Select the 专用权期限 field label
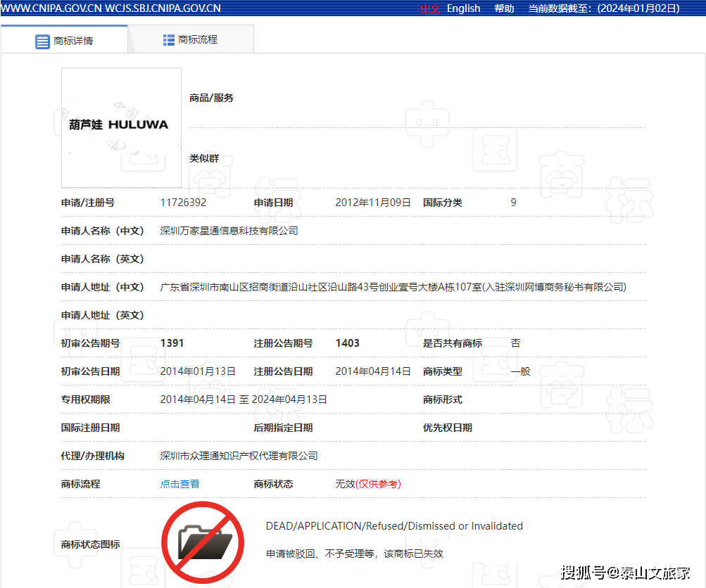 pyautogui.click(x=86, y=400)
